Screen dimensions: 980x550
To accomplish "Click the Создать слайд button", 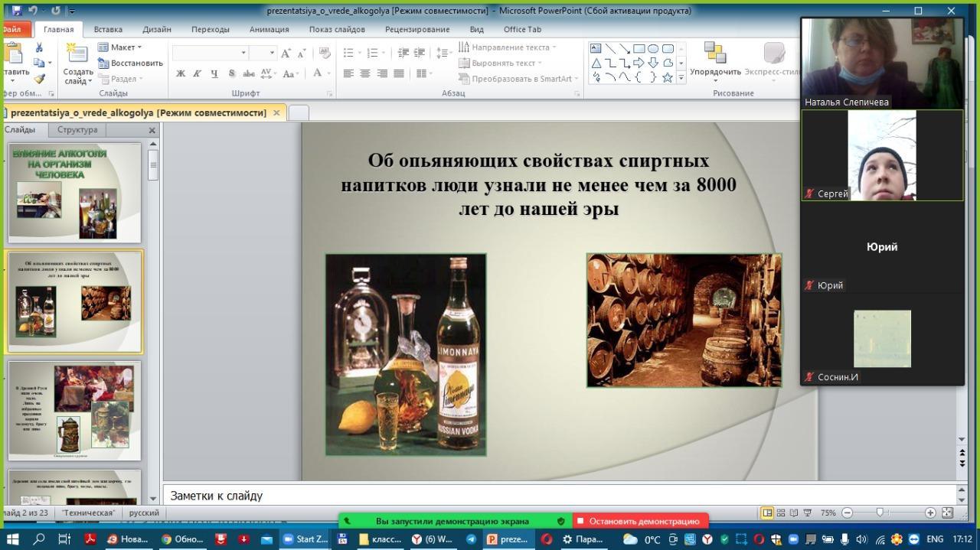I will pyautogui.click(x=77, y=65).
